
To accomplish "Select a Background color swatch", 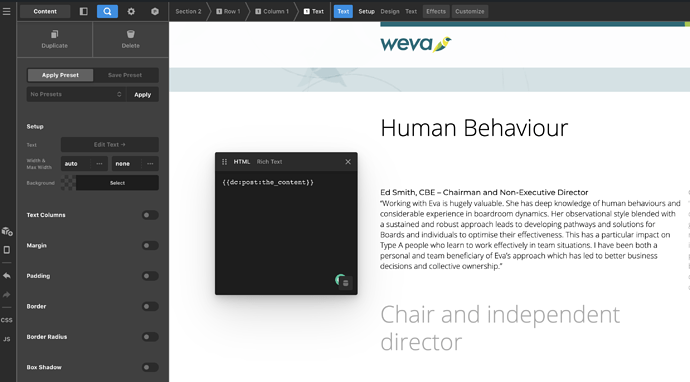I will coord(68,183).
